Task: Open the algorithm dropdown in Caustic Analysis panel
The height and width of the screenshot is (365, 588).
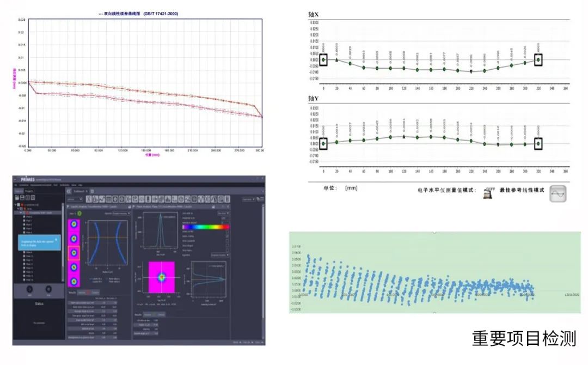Action: coord(120,213)
